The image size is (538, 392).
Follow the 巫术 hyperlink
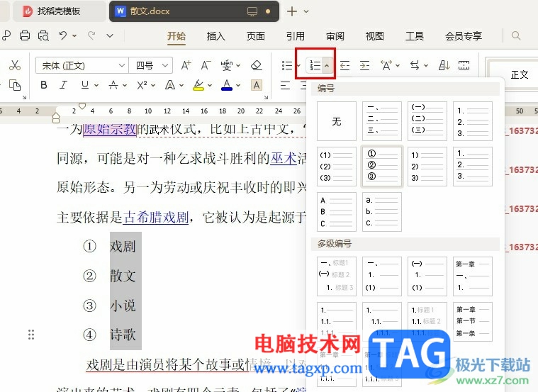[284, 158]
